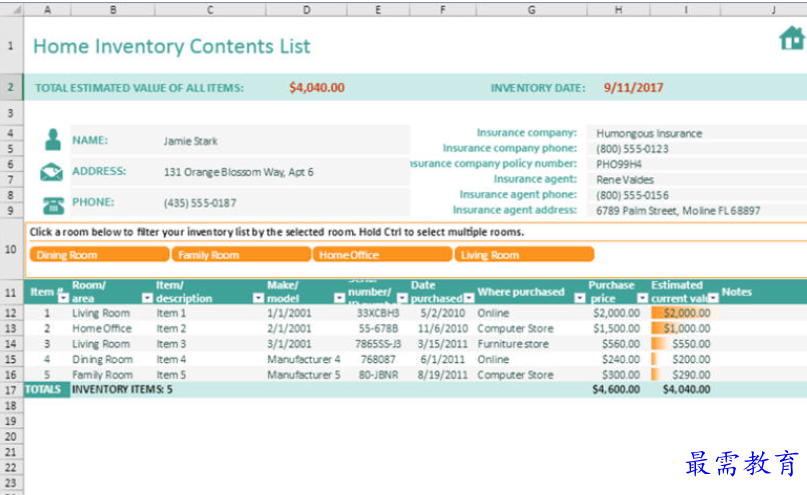Open the Room/area column filter dropdown
The height and width of the screenshot is (495, 807).
pos(145,298)
